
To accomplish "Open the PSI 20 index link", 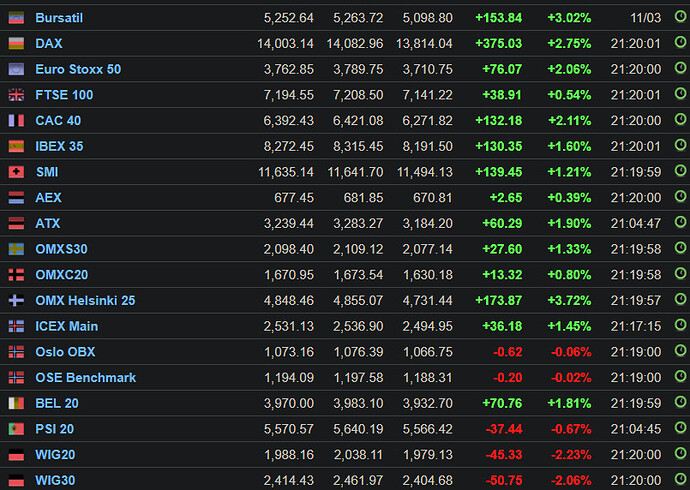I will [x=55, y=429].
